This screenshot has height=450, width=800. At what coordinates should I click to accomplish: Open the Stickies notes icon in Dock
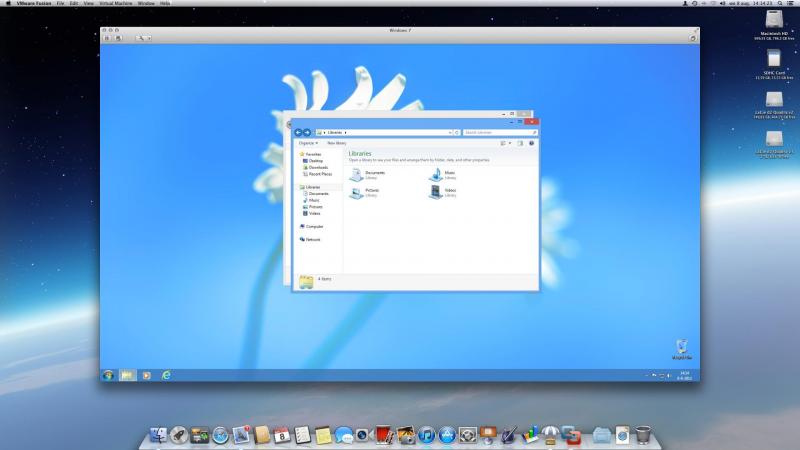pos(323,435)
